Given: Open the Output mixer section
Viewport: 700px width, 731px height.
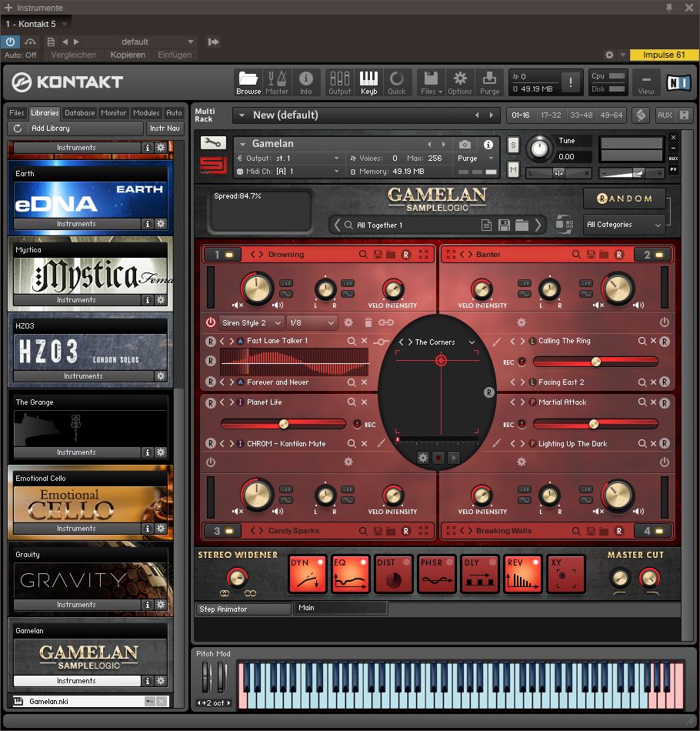Looking at the screenshot, I should point(340,82).
